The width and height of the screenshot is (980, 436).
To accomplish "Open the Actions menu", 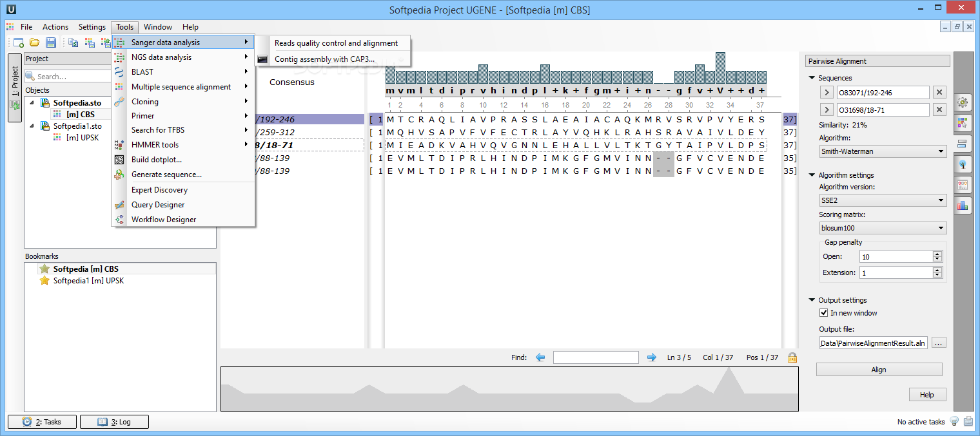I will (55, 27).
